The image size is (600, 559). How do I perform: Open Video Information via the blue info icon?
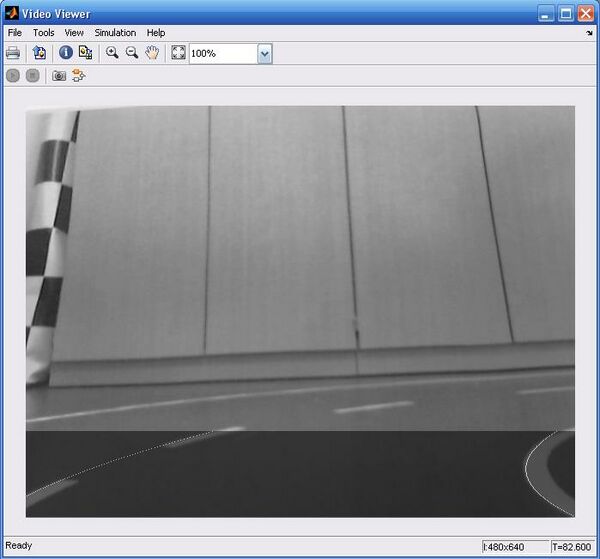coord(66,53)
